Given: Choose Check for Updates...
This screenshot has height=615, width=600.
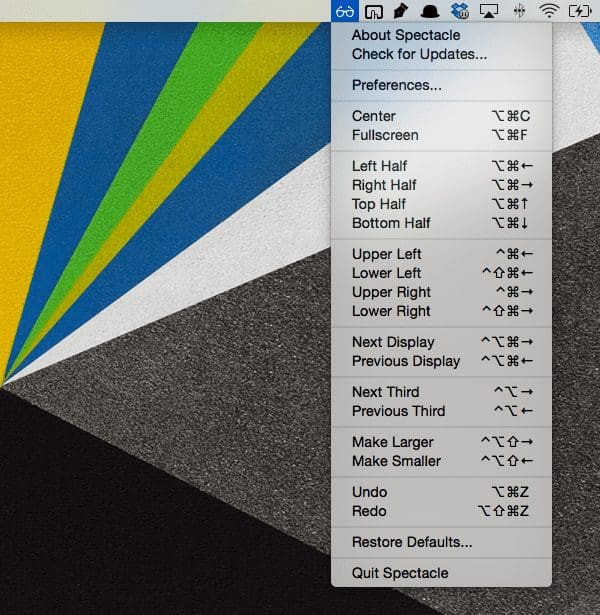Looking at the screenshot, I should (441, 54).
